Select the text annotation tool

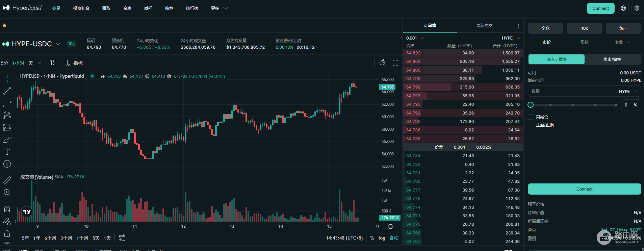pyautogui.click(x=7, y=152)
